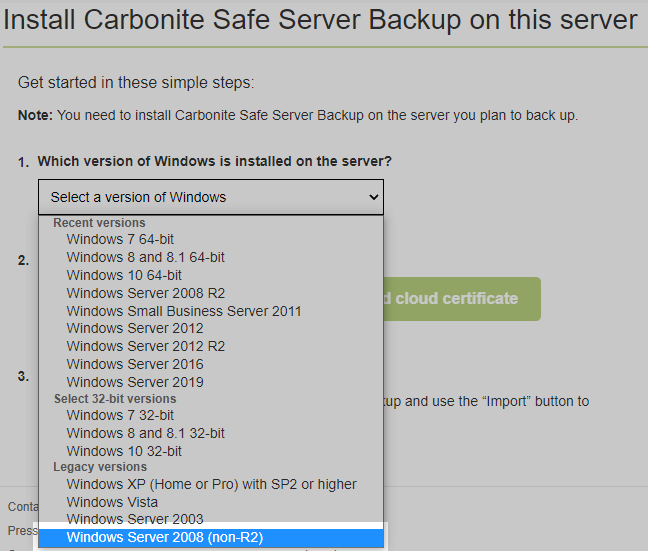The image size is (648, 551).
Task: Click the Windows version dropdown arrow
Action: (373, 197)
